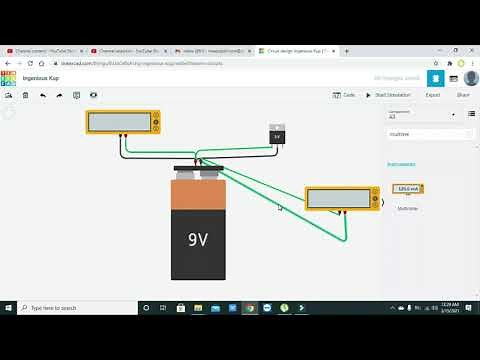Click the Export button
Screen dimensions: 480x360
pos(433,95)
